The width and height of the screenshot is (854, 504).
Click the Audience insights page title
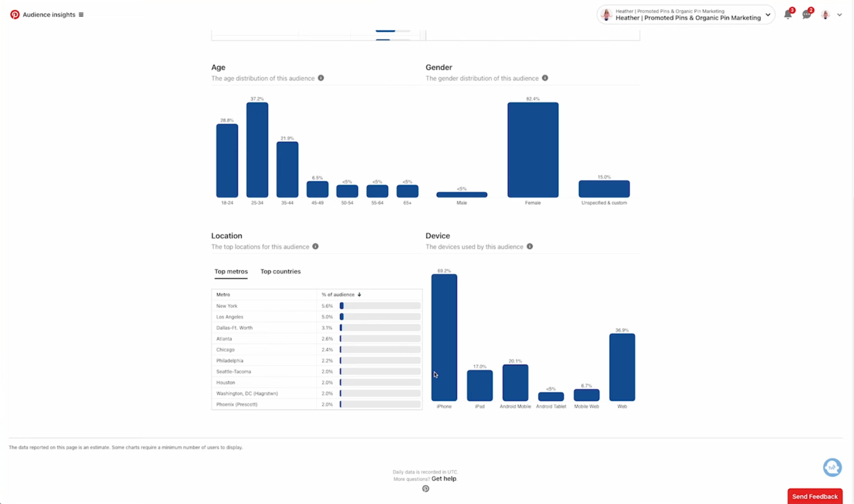coord(49,14)
